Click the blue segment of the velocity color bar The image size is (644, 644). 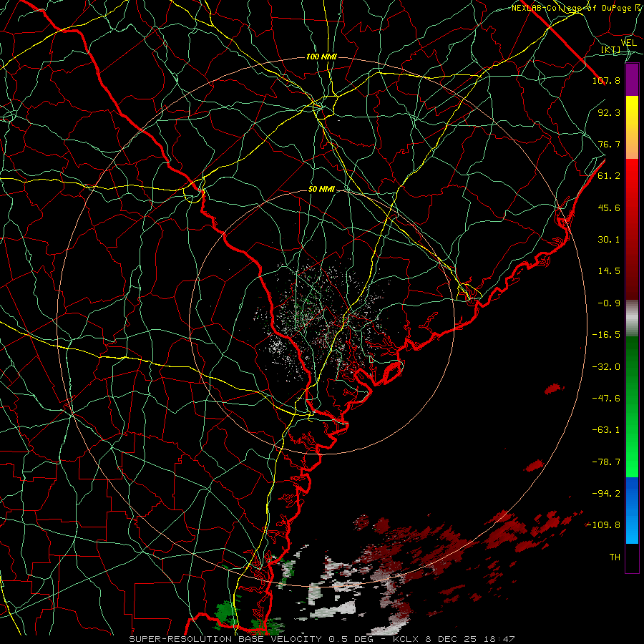632,510
